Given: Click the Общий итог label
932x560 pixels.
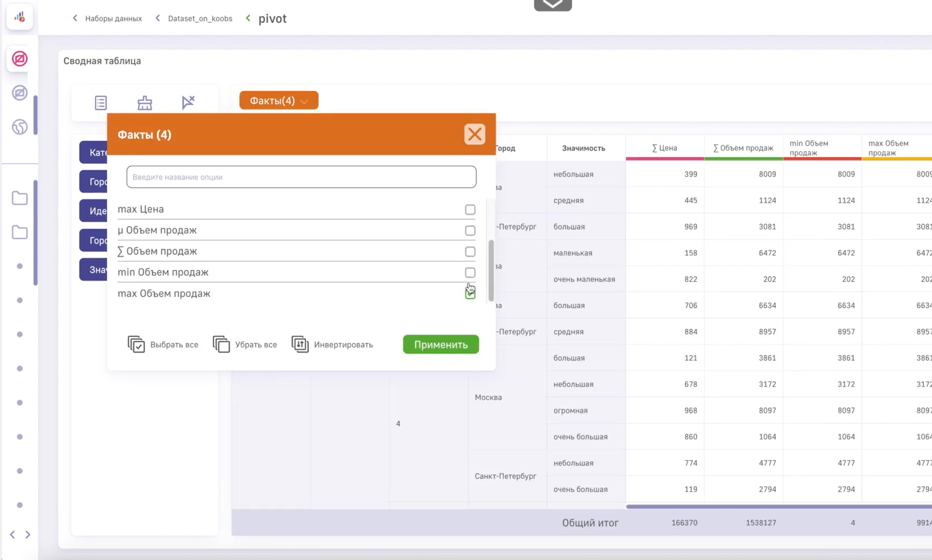Looking at the screenshot, I should (x=590, y=522).
